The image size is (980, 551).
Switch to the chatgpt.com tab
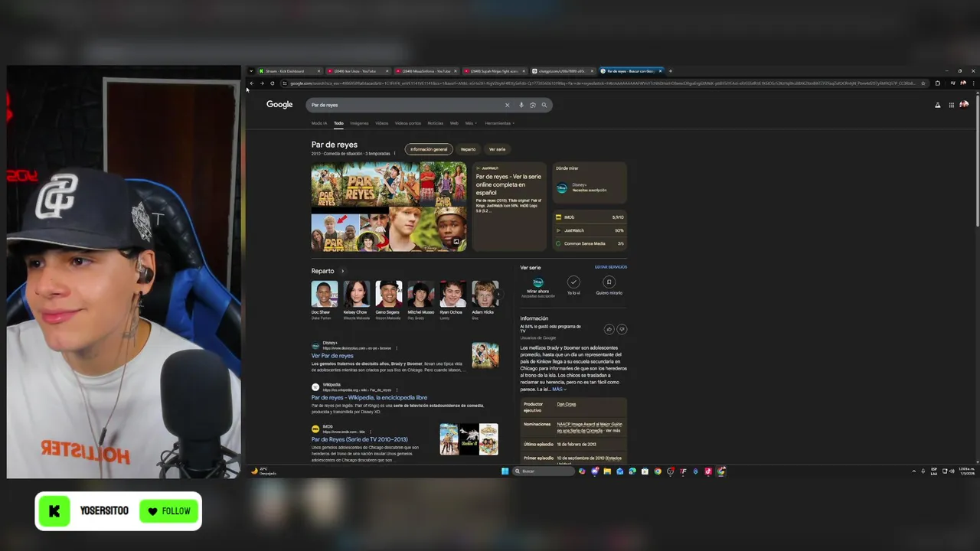point(564,71)
